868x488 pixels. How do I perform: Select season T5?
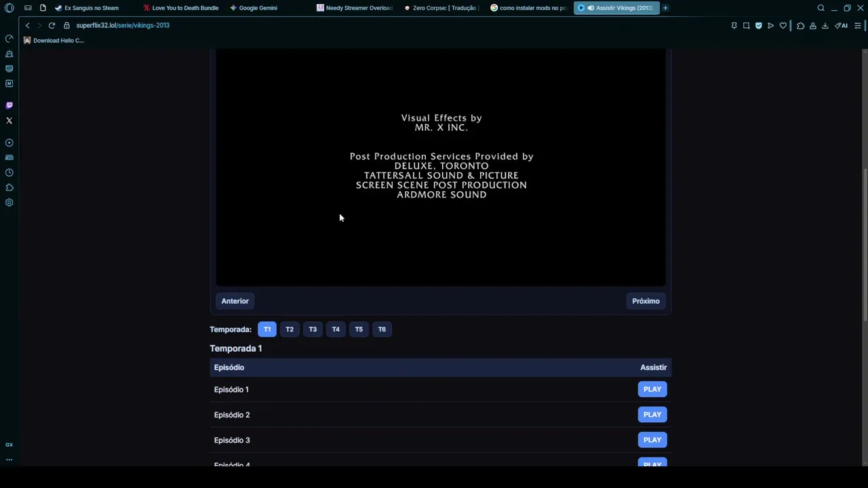coord(359,329)
